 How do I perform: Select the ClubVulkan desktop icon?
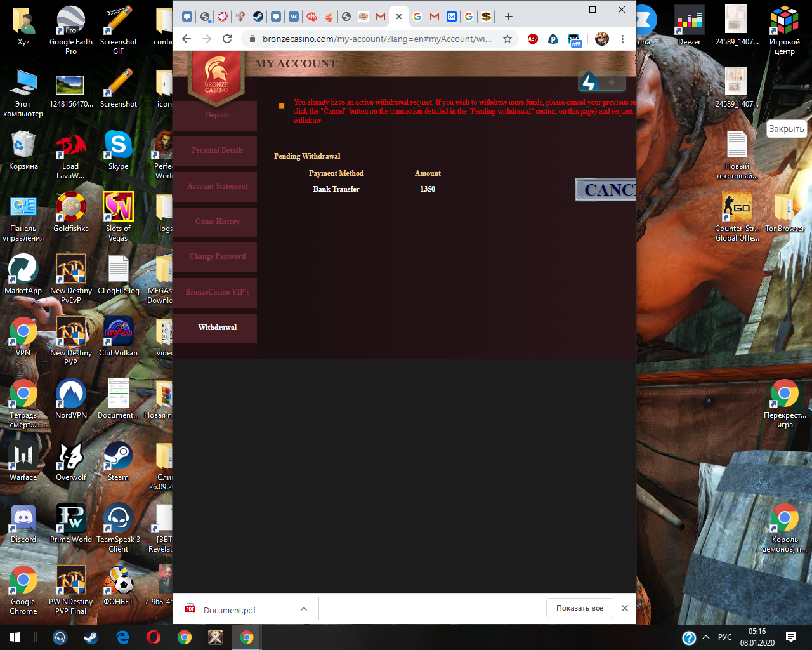click(x=119, y=337)
